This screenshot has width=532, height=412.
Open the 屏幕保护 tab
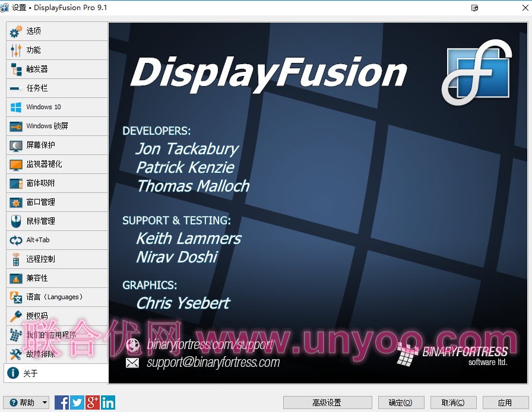click(x=57, y=145)
